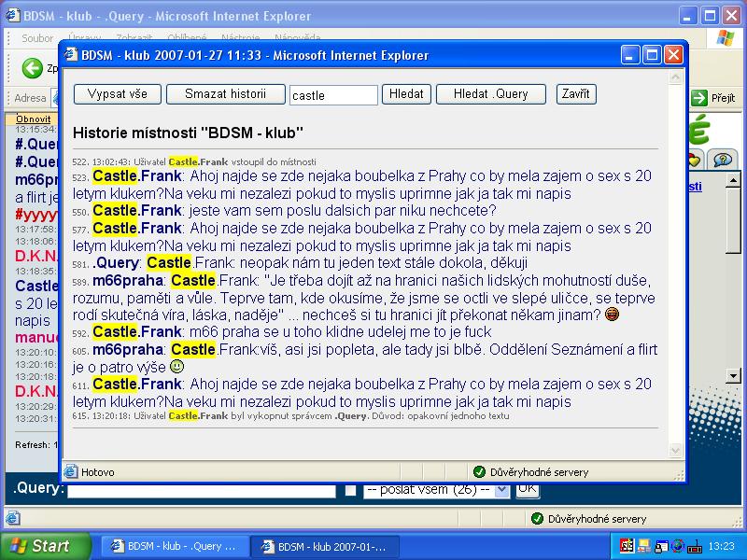
Task: Click the Obnovit link in the background window
Action: 34,119
